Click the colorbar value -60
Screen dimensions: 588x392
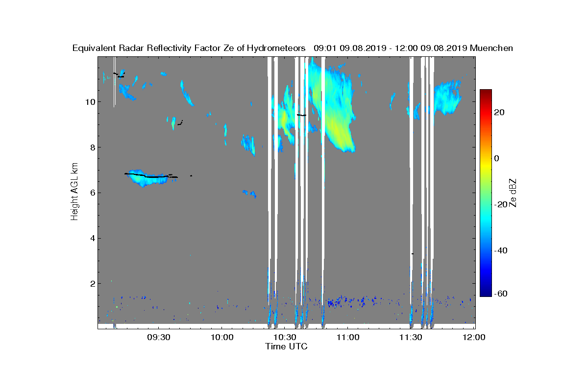[500, 294]
